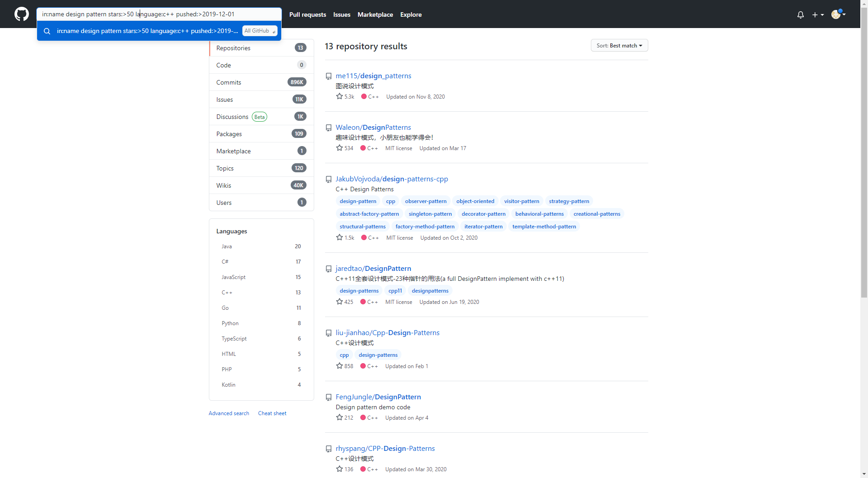The width and height of the screenshot is (868, 478).
Task: Click the repo icon beside liu-jianhao/Cpp-Design-Patterns
Action: [x=329, y=333]
